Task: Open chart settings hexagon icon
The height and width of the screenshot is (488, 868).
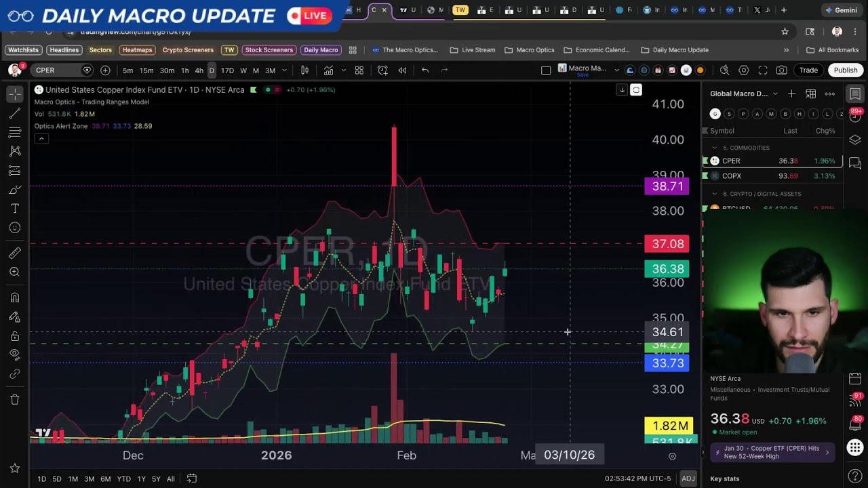Action: click(744, 70)
